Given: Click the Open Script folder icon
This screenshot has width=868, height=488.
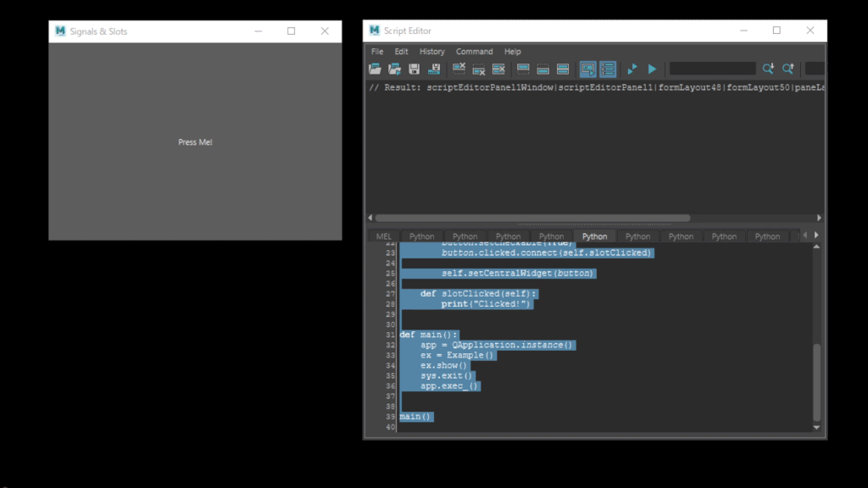Looking at the screenshot, I should 375,69.
